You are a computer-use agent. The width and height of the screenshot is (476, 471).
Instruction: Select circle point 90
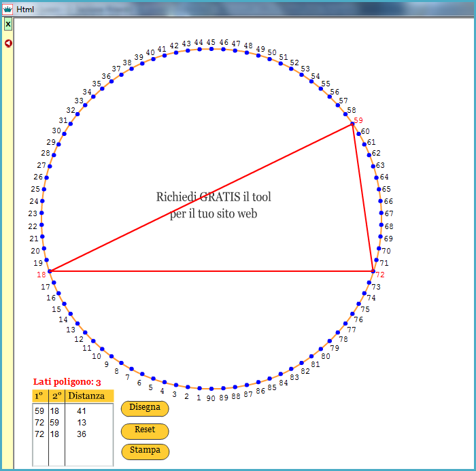pos(211,389)
